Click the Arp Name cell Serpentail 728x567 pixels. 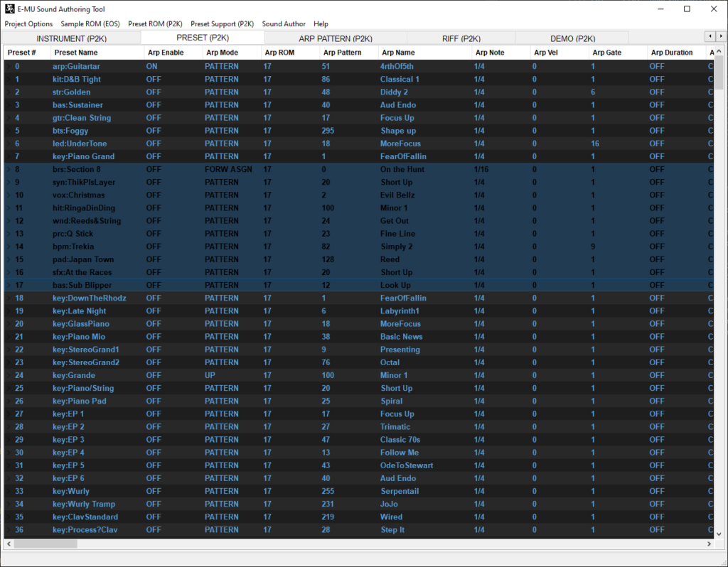click(400, 491)
